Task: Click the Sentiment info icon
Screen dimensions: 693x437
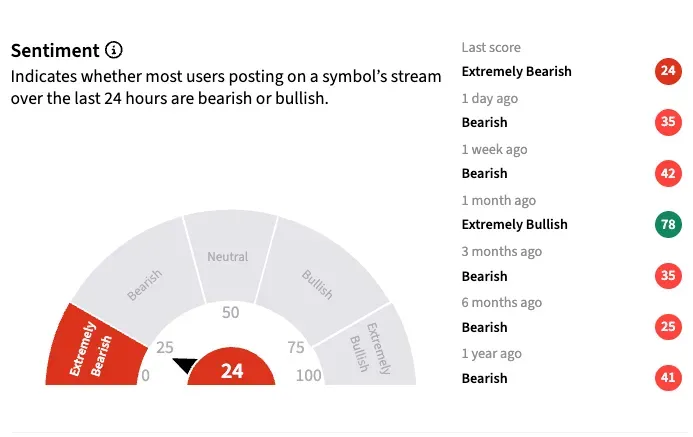Action: coord(114,50)
